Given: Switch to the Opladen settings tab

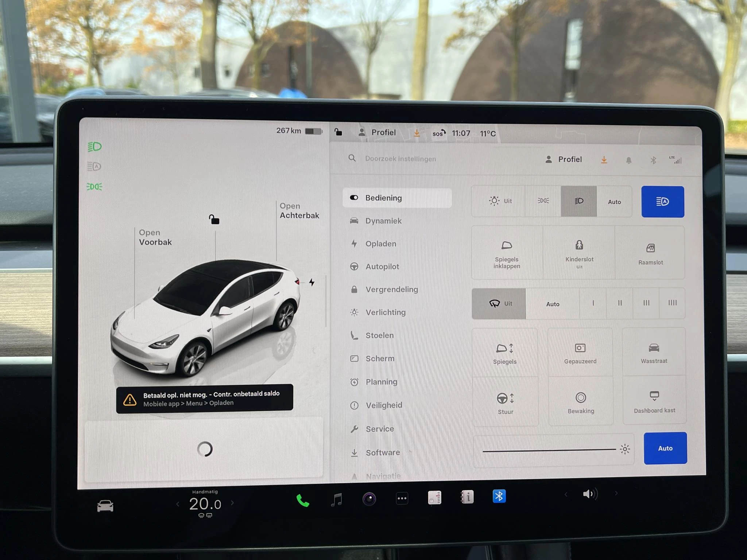Looking at the screenshot, I should pyautogui.click(x=381, y=244).
